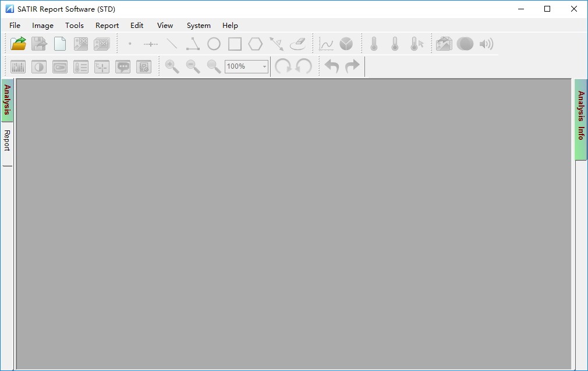This screenshot has height=371, width=588.
Task: Click the speaker audio icon
Action: tap(486, 44)
